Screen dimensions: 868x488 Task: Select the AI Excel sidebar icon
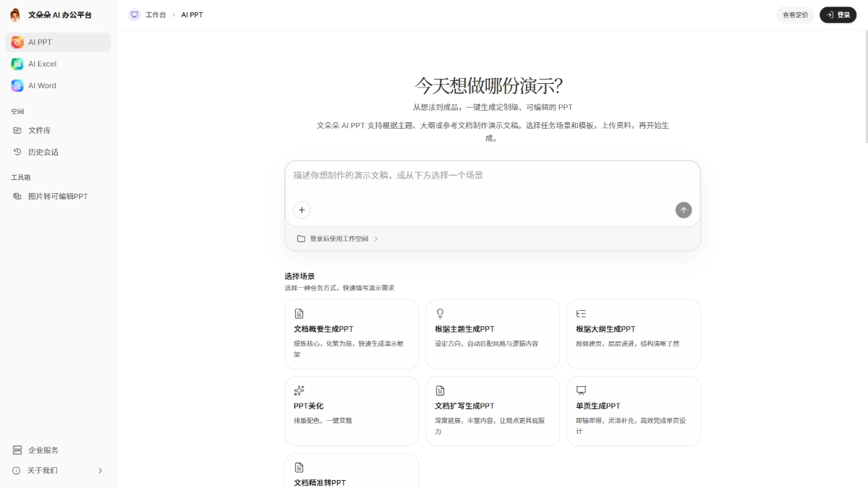[17, 64]
